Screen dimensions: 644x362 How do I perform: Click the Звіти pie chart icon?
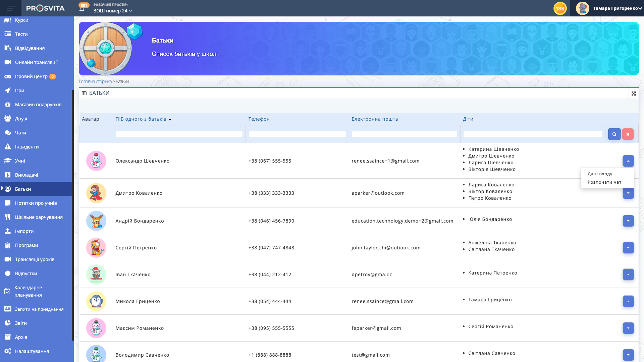tap(8, 323)
